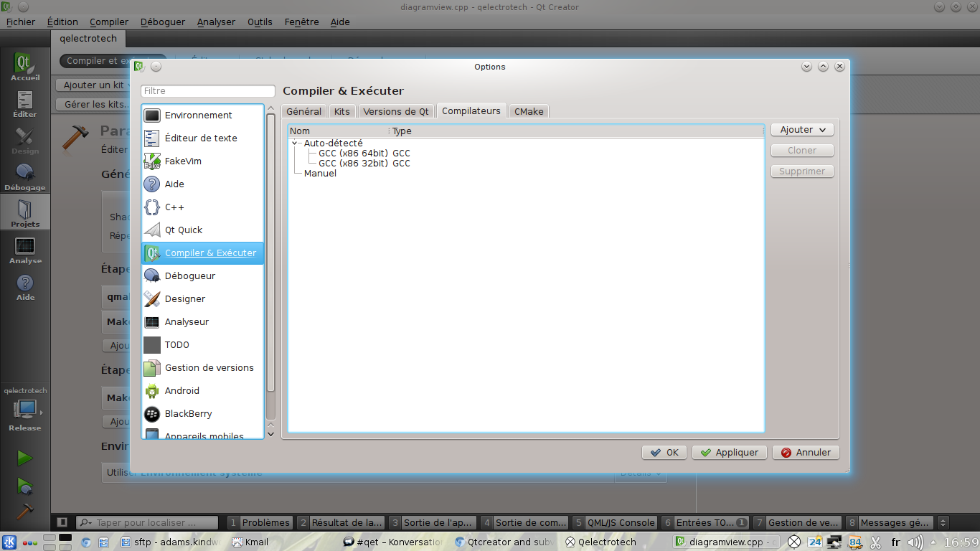Open the Compiler menu

pyautogui.click(x=109, y=22)
